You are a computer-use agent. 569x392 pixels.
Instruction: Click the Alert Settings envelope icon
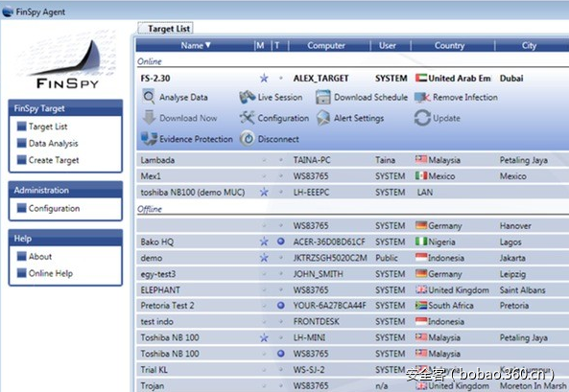(323, 118)
